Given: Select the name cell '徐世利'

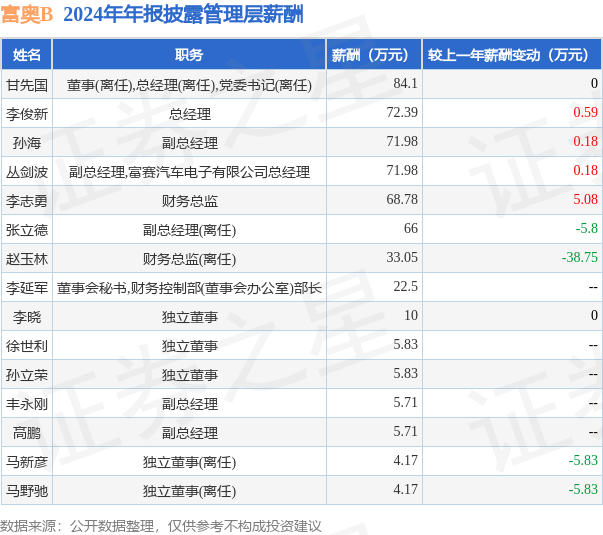Looking at the screenshot, I should click(x=27, y=346).
